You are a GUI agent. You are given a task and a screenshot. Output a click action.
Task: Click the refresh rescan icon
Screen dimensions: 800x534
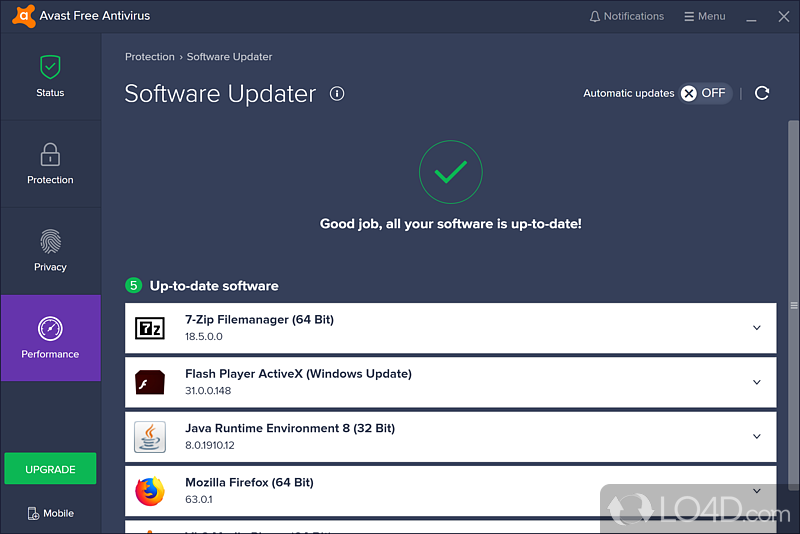pyautogui.click(x=762, y=93)
